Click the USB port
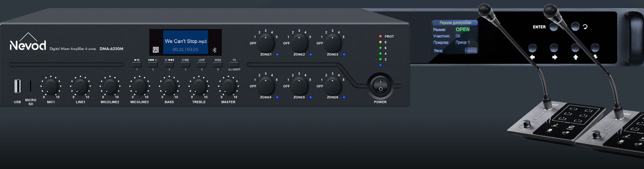This screenshot has width=644, height=169. 17,86
